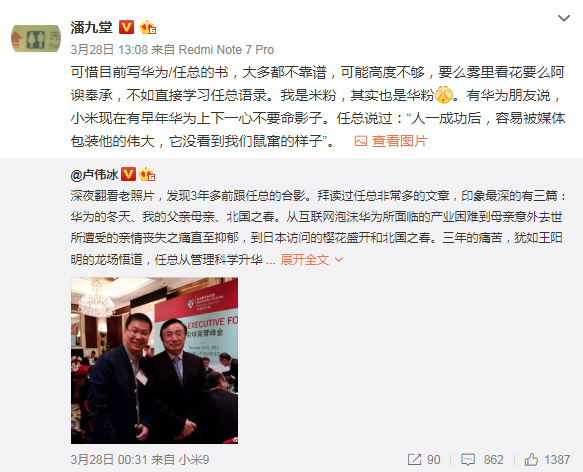Click 潘九堂's profile avatar
The height and width of the screenshot is (472, 583).
36,38
